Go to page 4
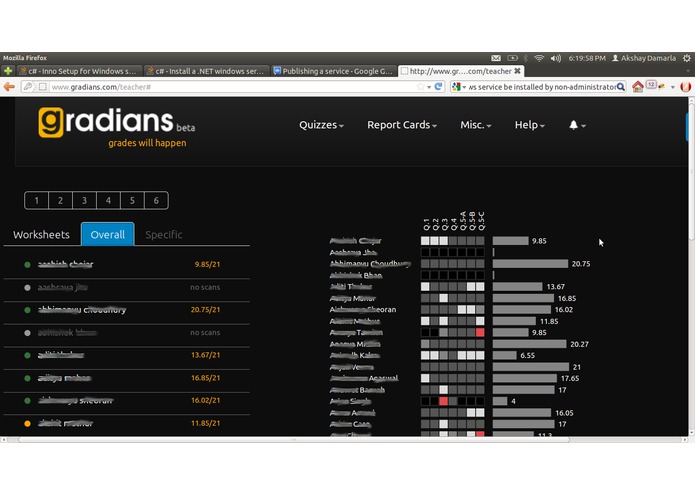 click(108, 200)
